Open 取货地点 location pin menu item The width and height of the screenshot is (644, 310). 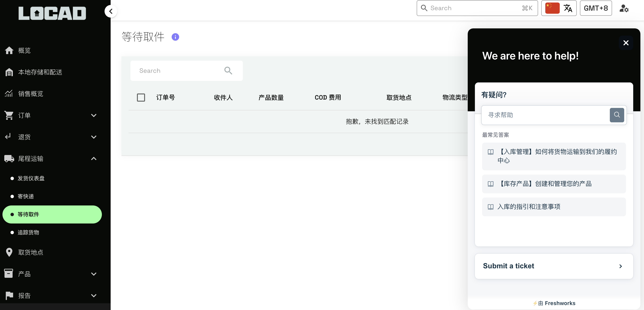31,252
